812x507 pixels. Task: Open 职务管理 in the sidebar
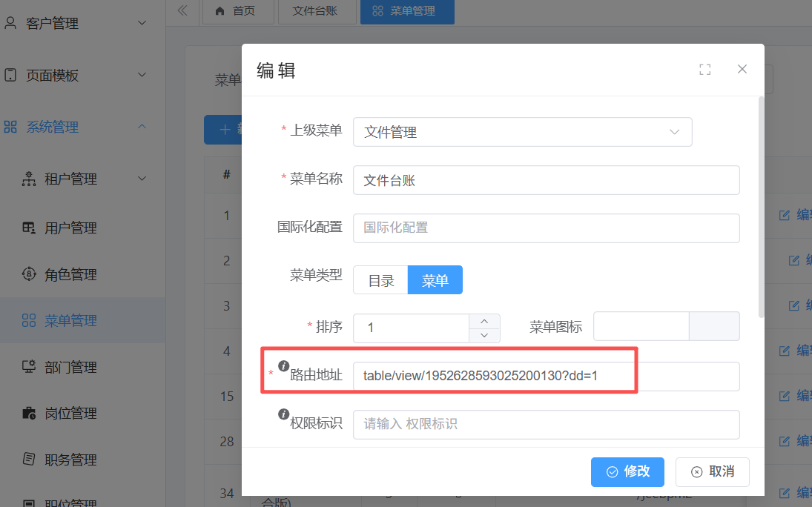pyautogui.click(x=70, y=460)
